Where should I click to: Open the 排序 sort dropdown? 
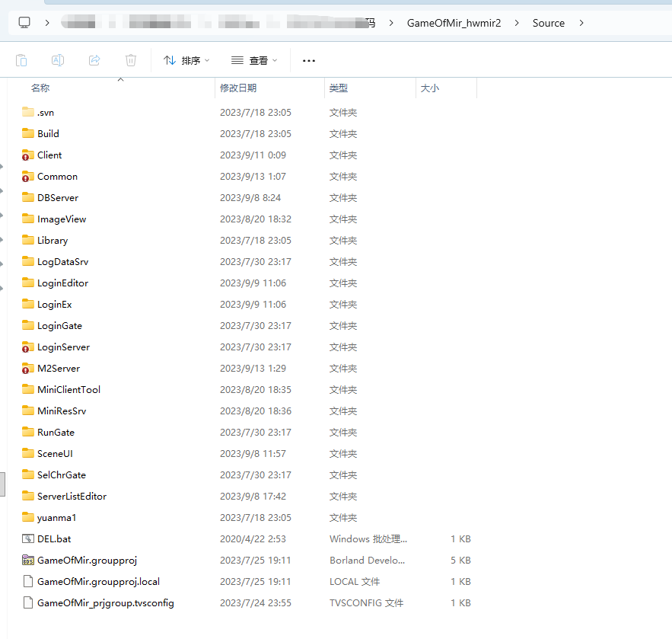(x=186, y=60)
